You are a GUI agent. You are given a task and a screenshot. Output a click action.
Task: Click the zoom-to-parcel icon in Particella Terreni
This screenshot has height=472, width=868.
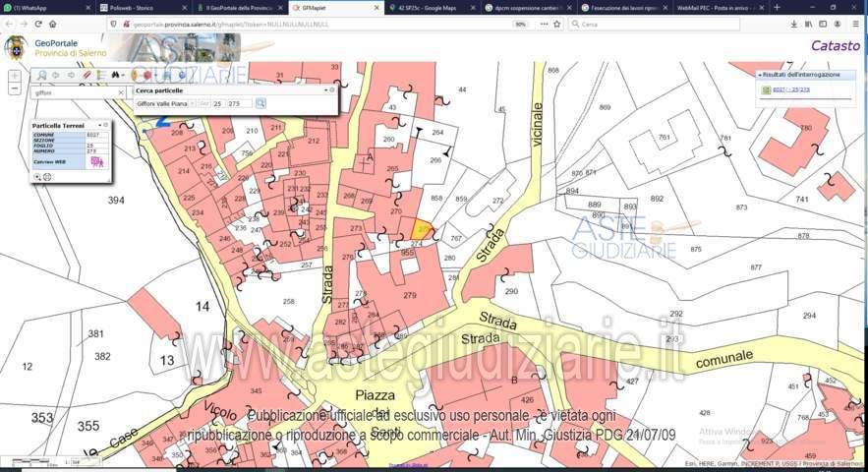point(38,177)
